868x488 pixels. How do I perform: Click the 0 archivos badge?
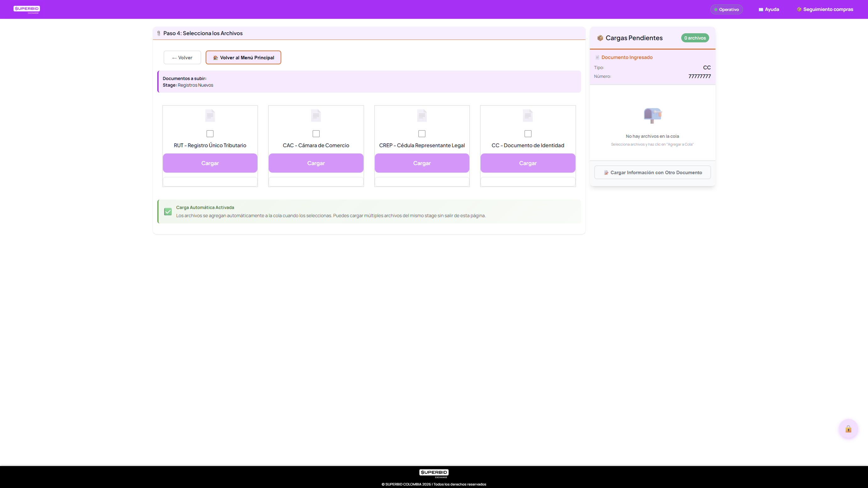[x=695, y=38]
